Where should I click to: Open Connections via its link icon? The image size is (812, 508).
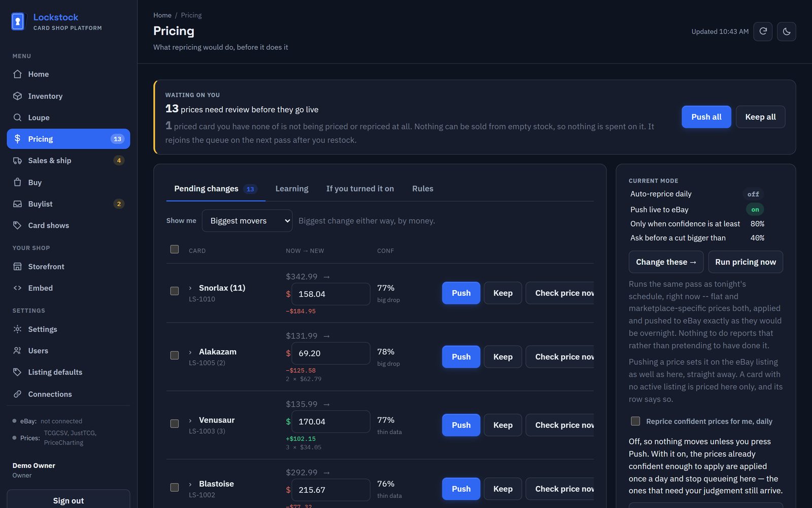click(17, 394)
